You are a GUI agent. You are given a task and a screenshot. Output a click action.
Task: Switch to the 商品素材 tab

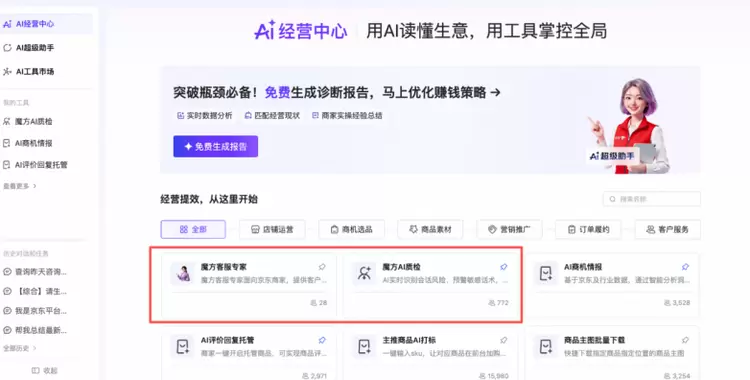click(430, 230)
